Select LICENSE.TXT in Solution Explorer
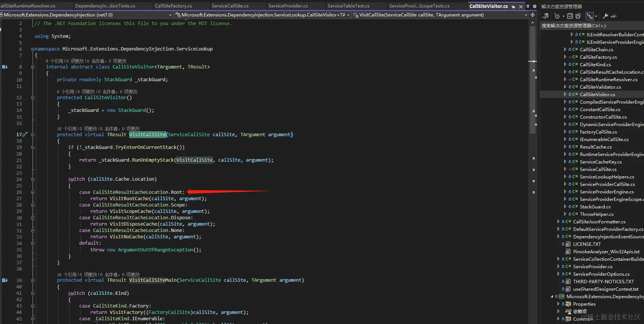644x324 pixels. pyautogui.click(x=587, y=244)
